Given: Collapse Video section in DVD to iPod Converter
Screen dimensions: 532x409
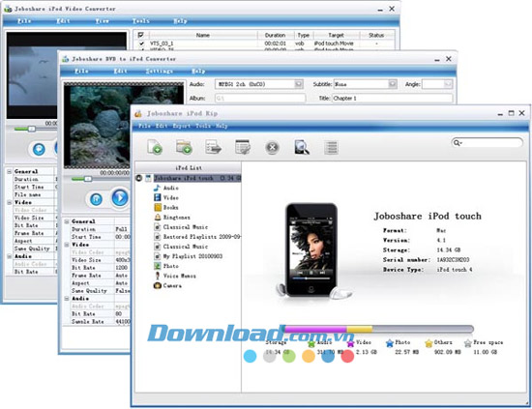Looking at the screenshot, I should pos(67,245).
